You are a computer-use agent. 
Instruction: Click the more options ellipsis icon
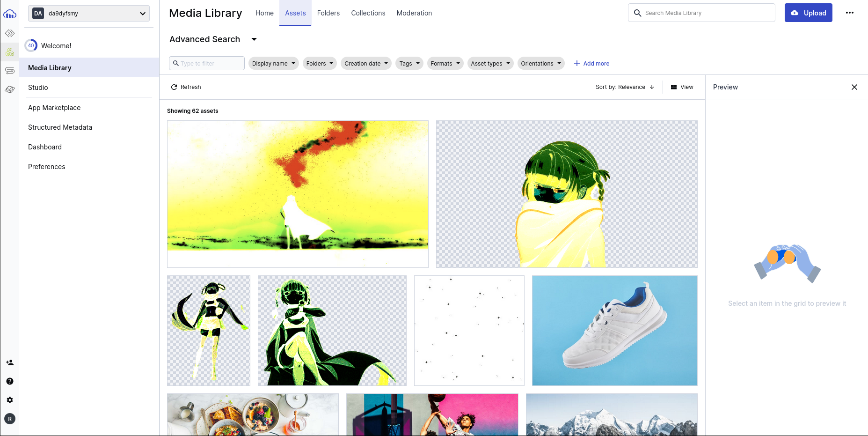pyautogui.click(x=850, y=13)
